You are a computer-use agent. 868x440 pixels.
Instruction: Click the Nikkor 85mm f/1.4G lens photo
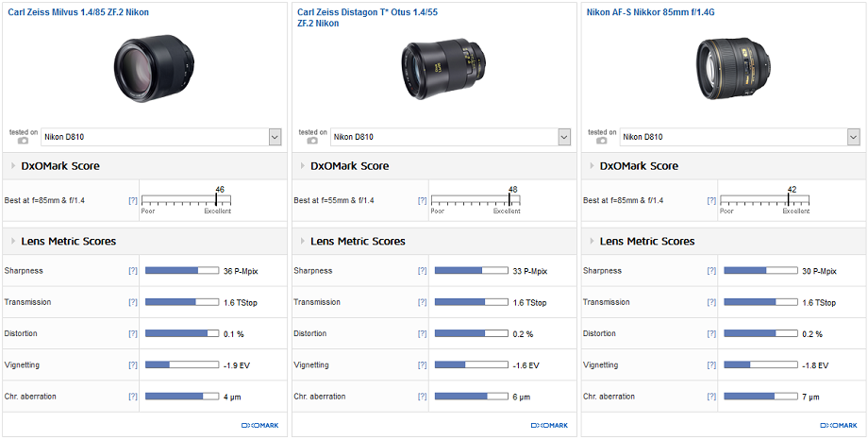[733, 69]
